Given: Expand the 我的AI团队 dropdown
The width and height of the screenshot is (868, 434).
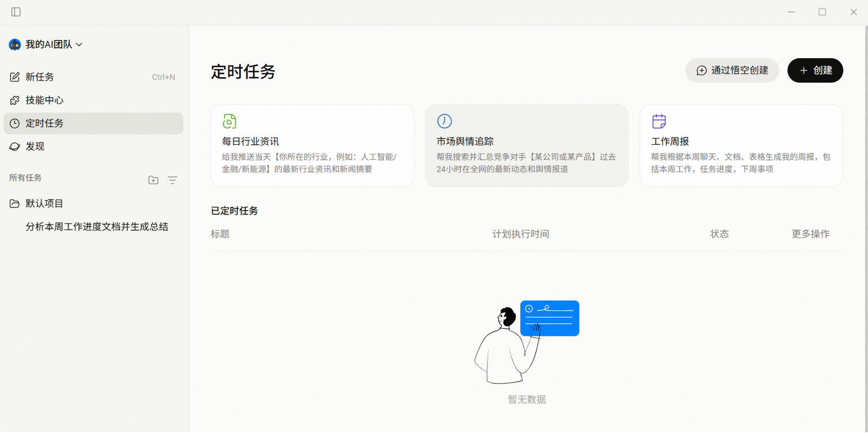Looking at the screenshot, I should point(79,44).
